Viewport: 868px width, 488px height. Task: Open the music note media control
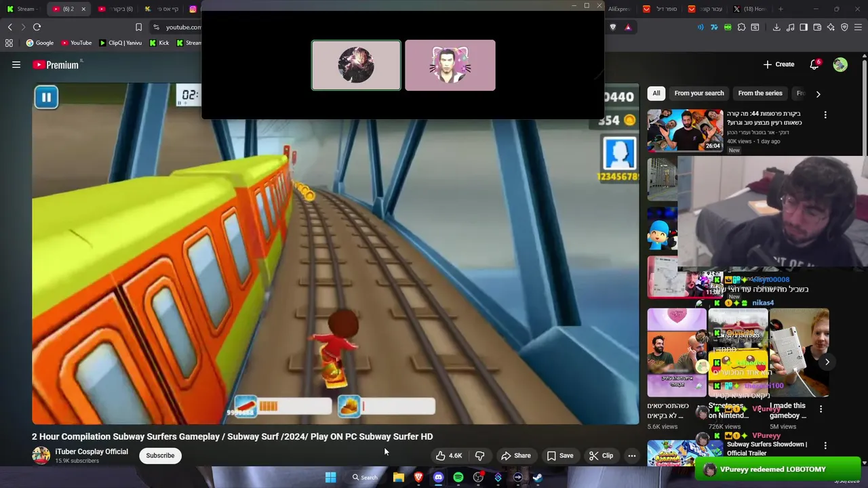pyautogui.click(x=790, y=27)
